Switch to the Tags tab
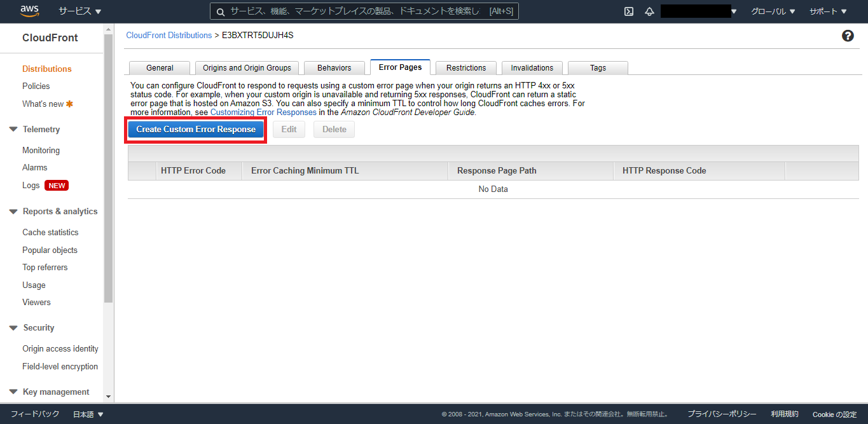Screen dimensions: 868x424 click(x=598, y=67)
